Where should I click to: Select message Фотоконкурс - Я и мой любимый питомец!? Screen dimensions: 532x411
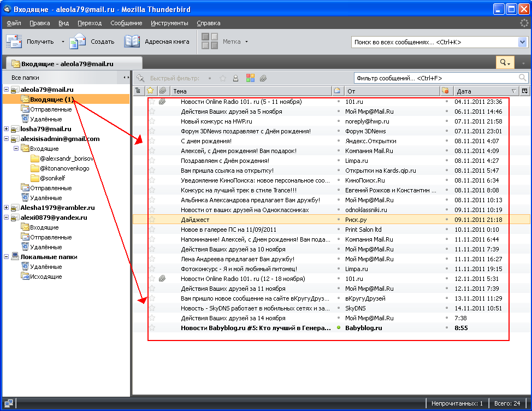[x=239, y=269]
